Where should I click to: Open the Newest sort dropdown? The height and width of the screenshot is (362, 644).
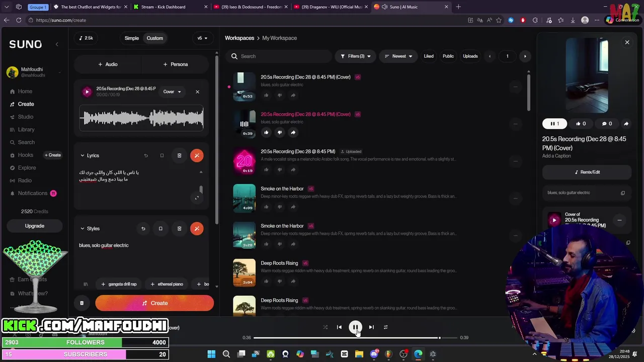click(398, 56)
